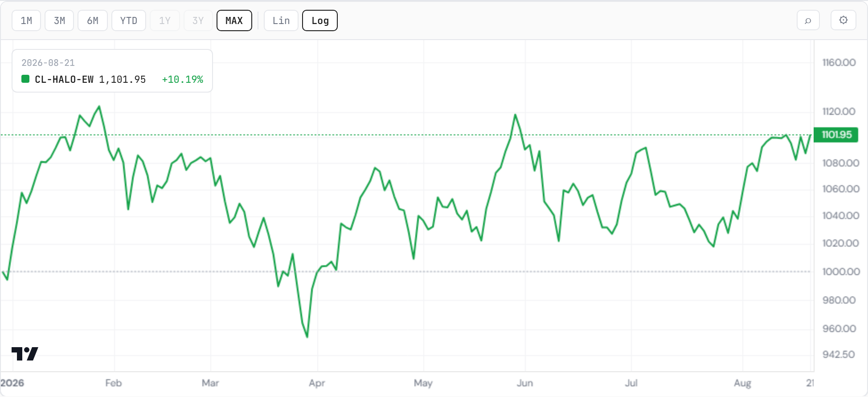This screenshot has width=868, height=397.
Task: Click the 1000.00 price axis label
Action: tap(841, 272)
